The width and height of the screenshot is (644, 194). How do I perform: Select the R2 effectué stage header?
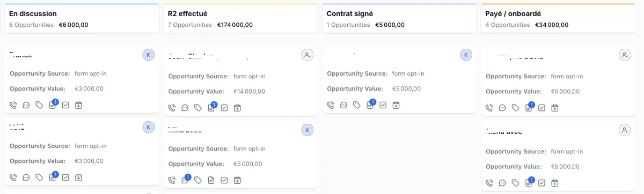pyautogui.click(x=239, y=19)
